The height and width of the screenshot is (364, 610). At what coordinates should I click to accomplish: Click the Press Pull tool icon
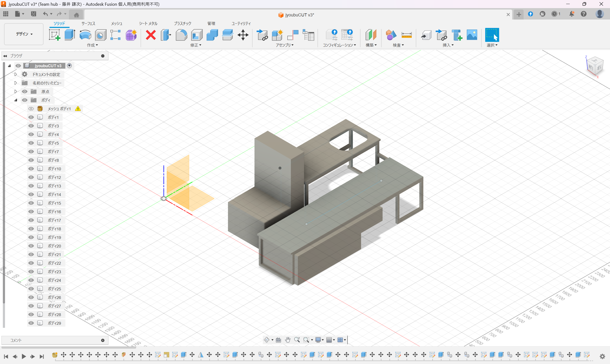(x=166, y=35)
